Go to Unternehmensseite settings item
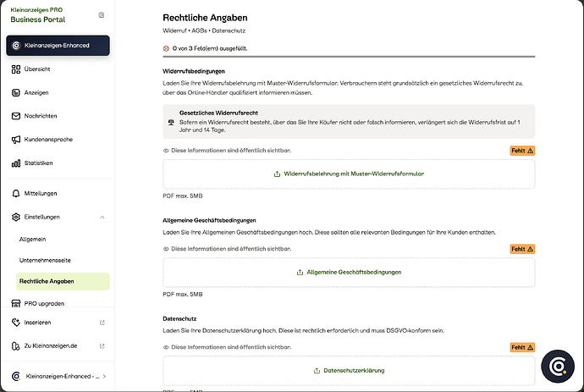The image size is (584, 392). (45, 260)
